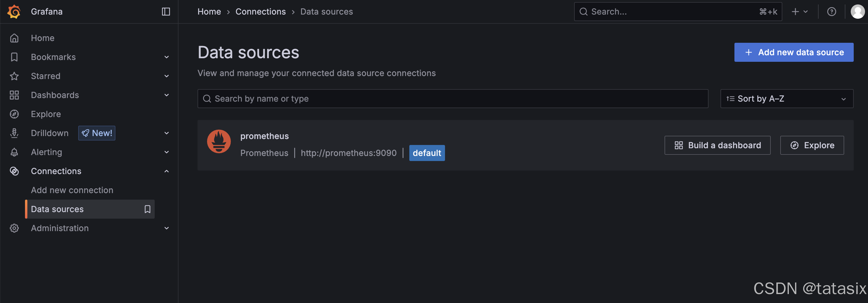Click Home breadcrumb link

point(209,12)
